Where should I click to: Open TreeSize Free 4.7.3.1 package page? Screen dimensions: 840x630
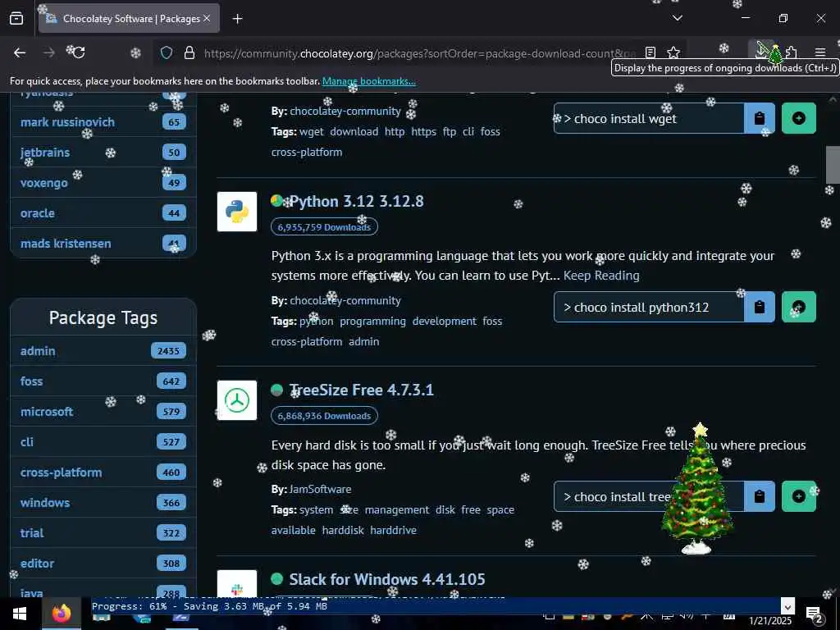361,390
